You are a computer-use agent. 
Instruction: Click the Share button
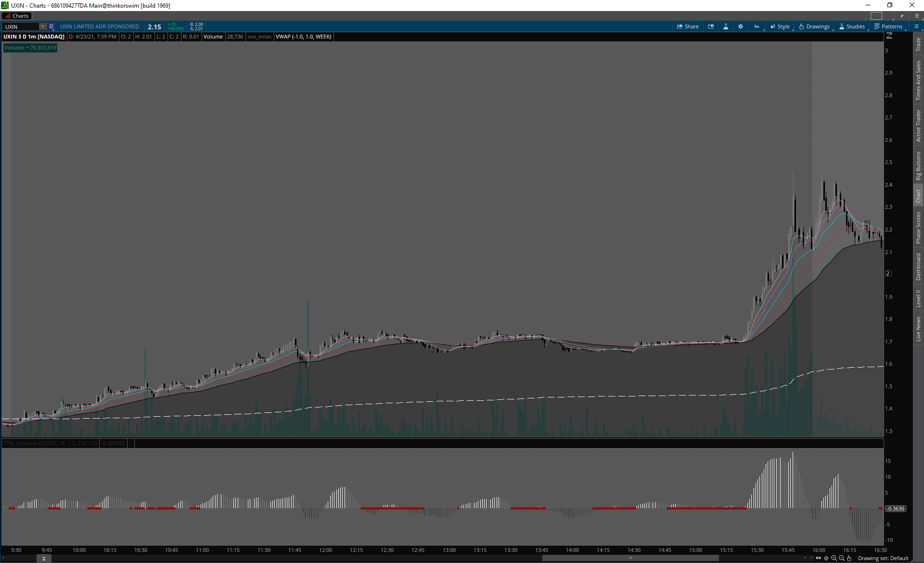click(x=688, y=26)
